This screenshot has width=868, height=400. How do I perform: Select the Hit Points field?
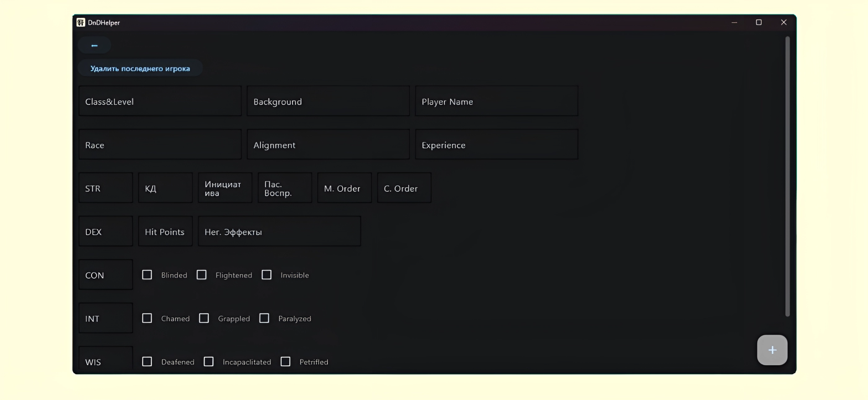click(x=165, y=231)
